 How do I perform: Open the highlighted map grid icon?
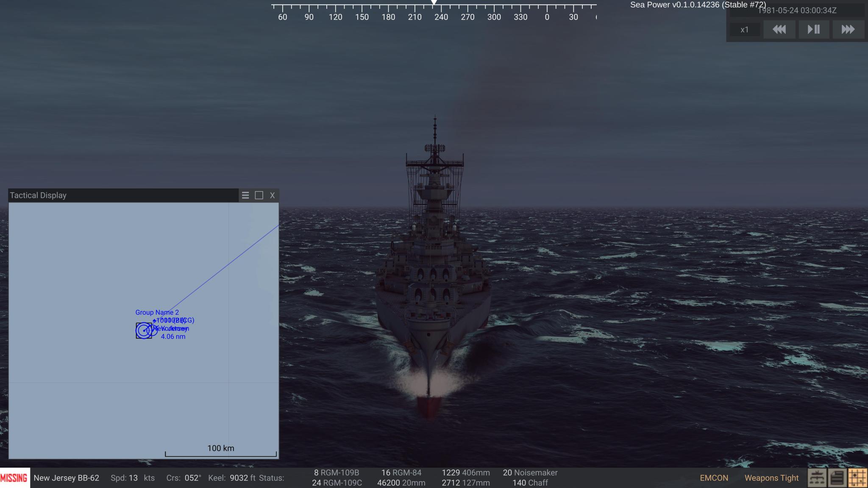856,478
